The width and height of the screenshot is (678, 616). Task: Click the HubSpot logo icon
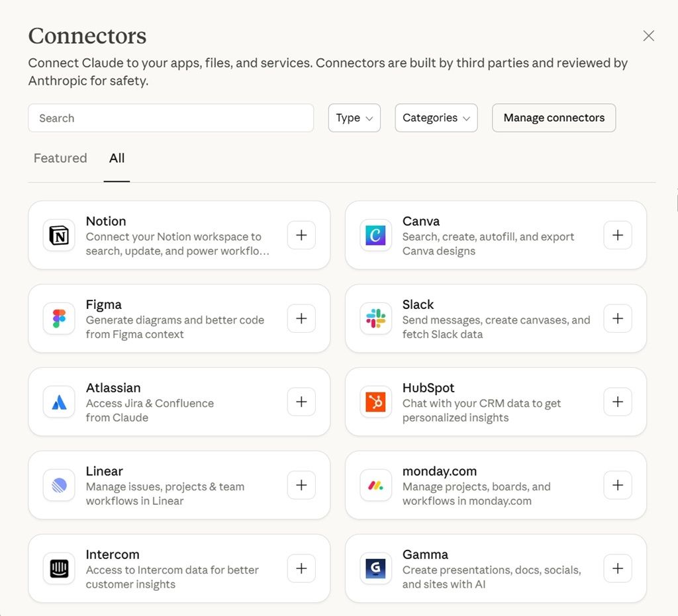[375, 402]
